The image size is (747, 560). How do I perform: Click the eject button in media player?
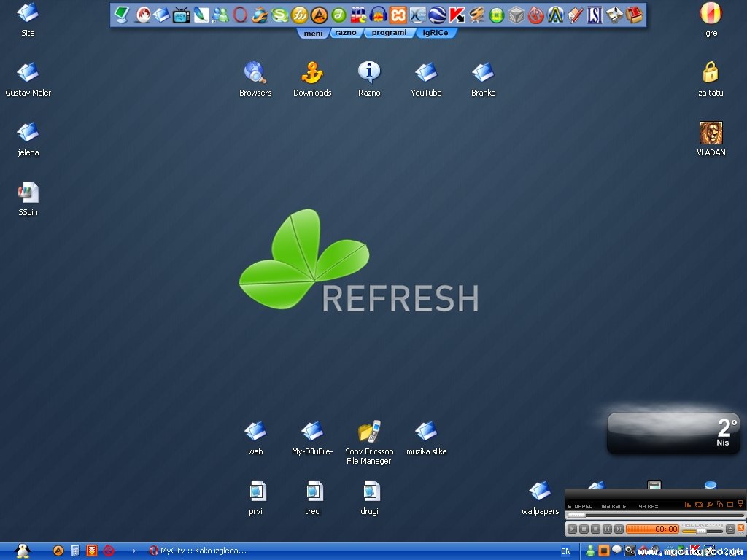pos(730,529)
